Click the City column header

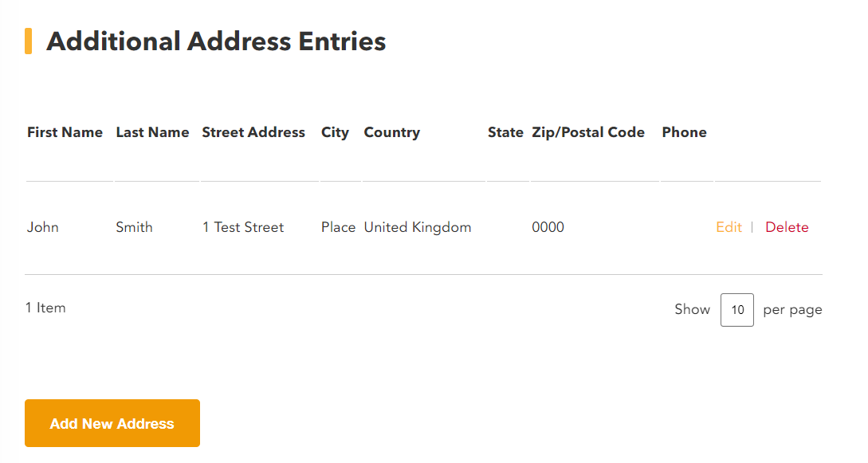pyautogui.click(x=335, y=133)
